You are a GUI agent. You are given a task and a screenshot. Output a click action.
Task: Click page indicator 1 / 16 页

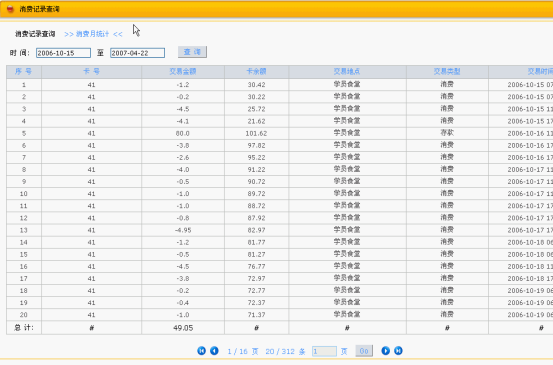coord(243,351)
